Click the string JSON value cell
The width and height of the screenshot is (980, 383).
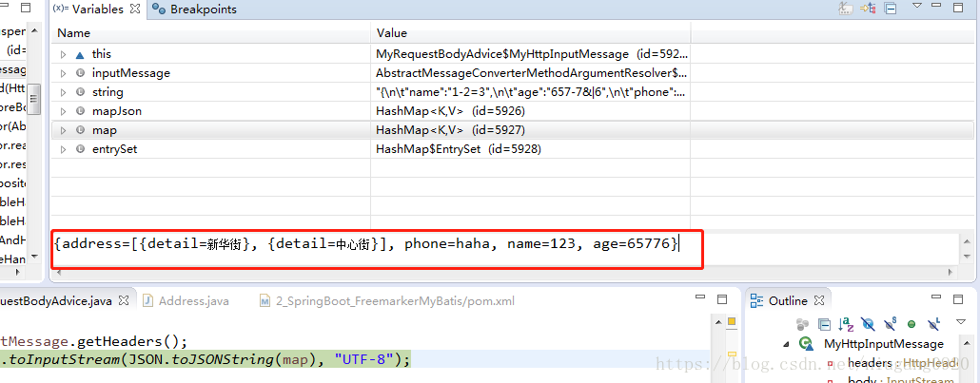[530, 92]
